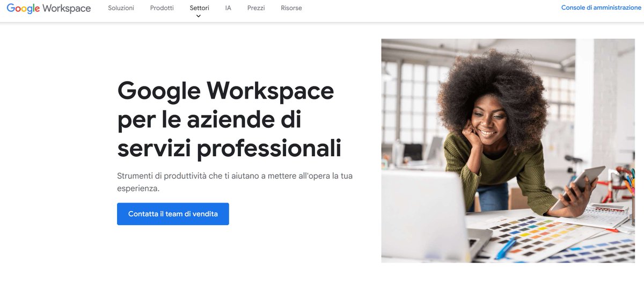Viewport: 644px width, 290px height.
Task: Open the Soluzioni menu
Action: click(121, 8)
